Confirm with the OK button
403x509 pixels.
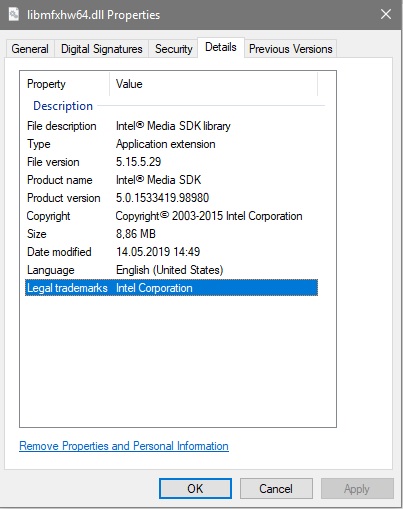coord(195,489)
